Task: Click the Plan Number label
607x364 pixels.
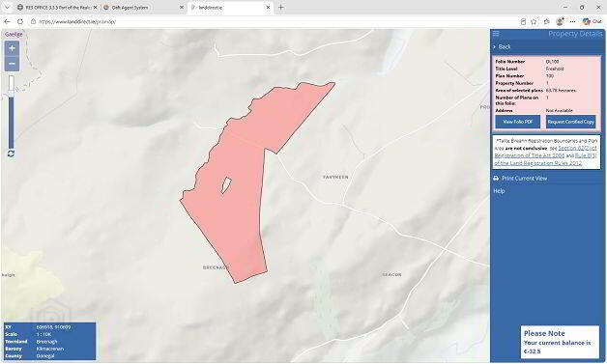Action: tap(509, 76)
